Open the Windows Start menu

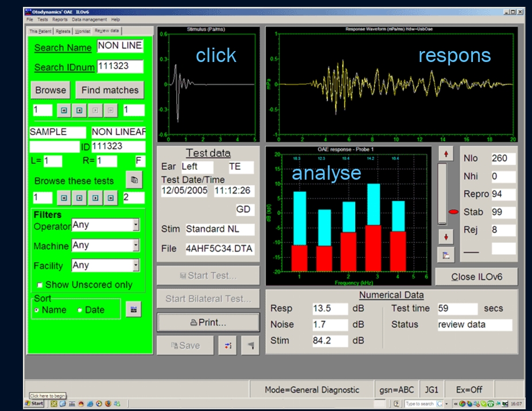pos(34,404)
